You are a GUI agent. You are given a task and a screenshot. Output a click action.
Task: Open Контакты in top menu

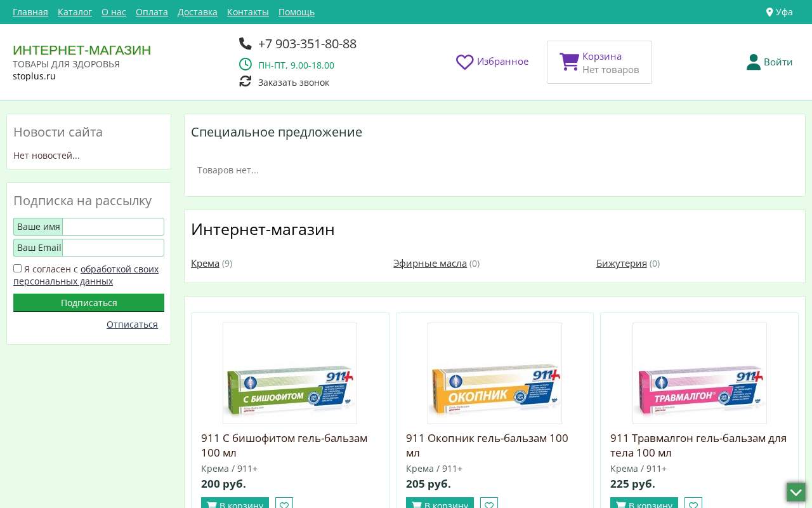tap(248, 12)
